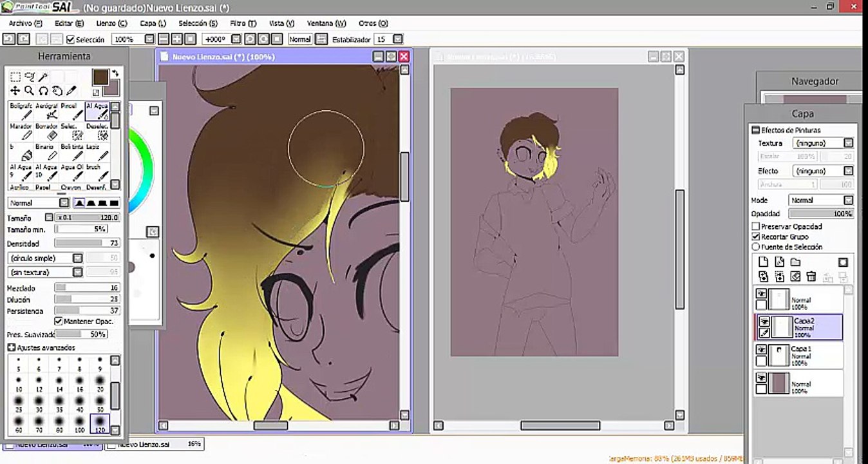This screenshot has width=868, height=464.
Task: Open the Editar menu
Action: pyautogui.click(x=69, y=23)
